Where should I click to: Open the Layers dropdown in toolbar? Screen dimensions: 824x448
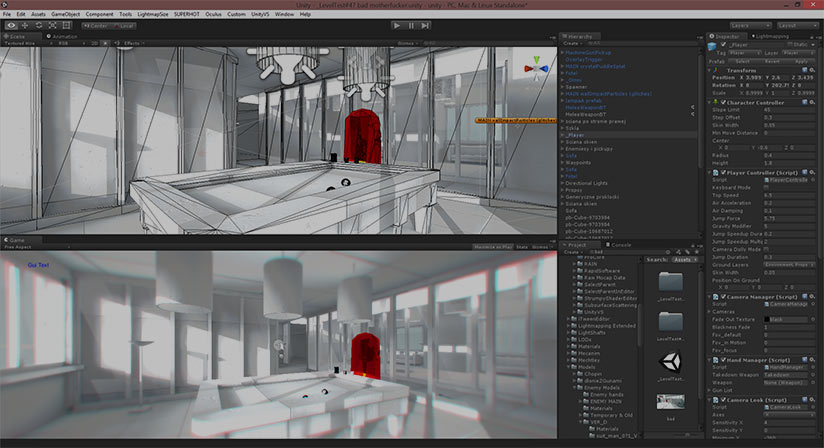click(x=750, y=25)
